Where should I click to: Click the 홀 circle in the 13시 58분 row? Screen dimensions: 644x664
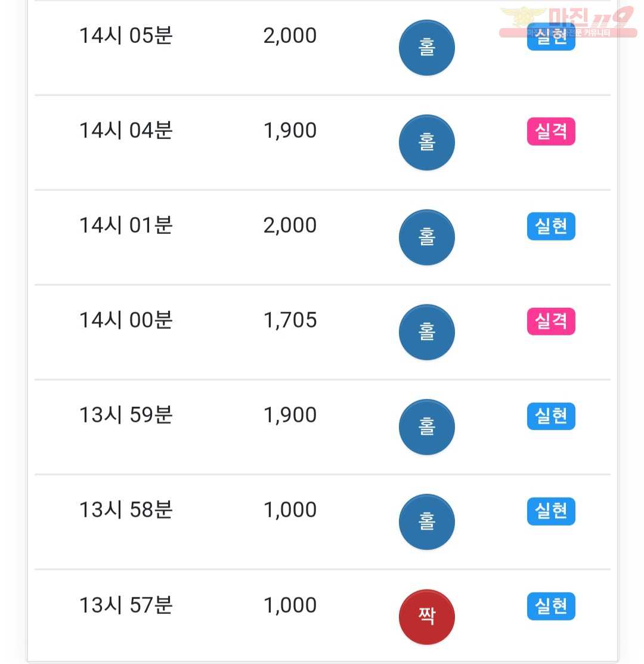point(426,522)
